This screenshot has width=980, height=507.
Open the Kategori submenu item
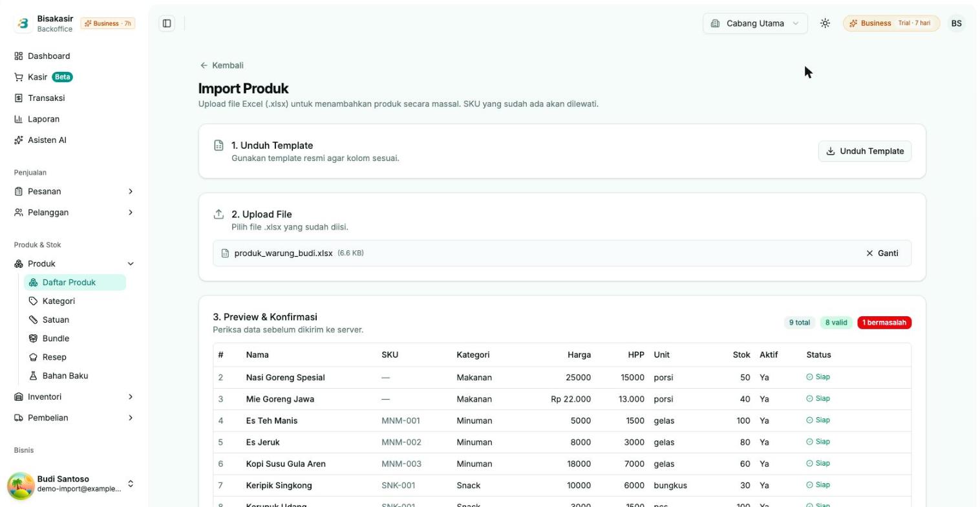[75, 301]
